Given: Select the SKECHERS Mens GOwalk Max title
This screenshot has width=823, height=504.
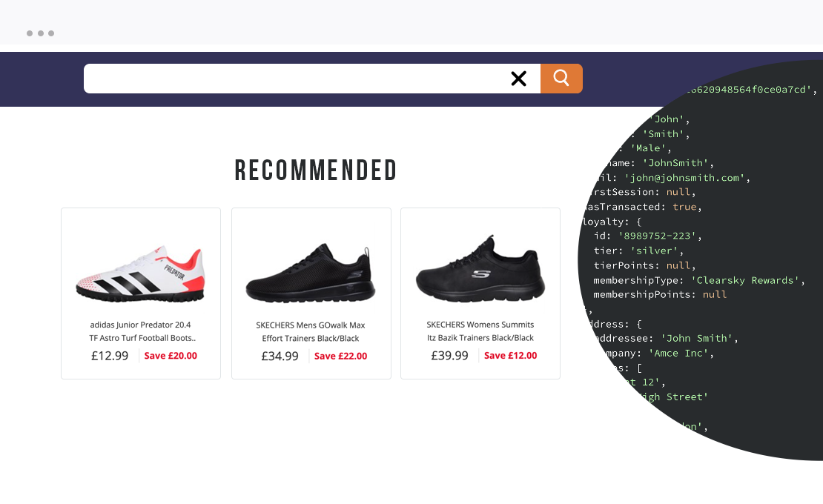Looking at the screenshot, I should (311, 331).
